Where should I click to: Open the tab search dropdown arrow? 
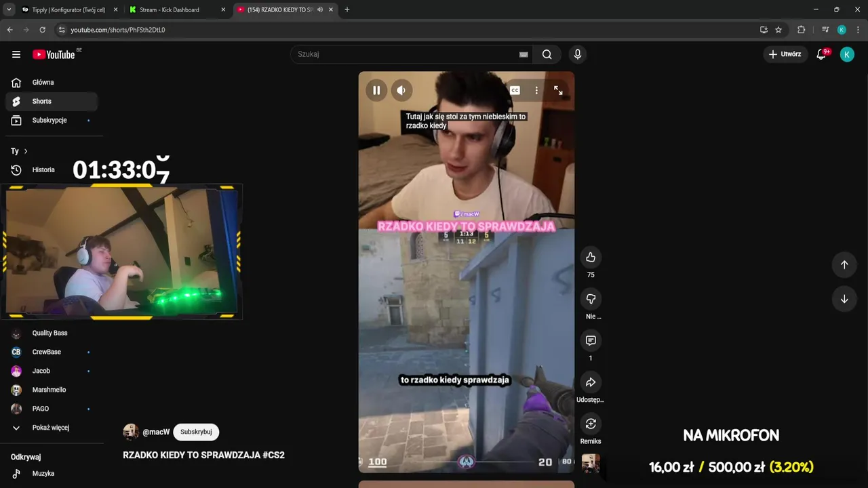[x=8, y=9]
